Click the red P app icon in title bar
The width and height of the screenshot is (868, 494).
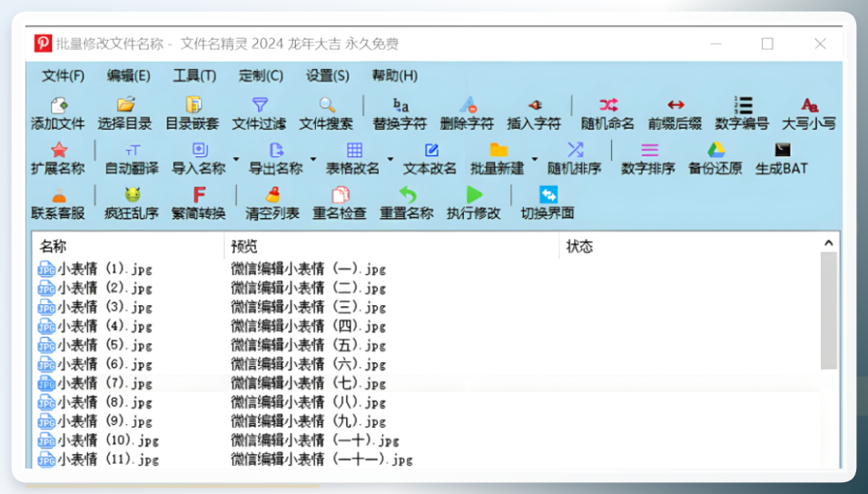43,44
